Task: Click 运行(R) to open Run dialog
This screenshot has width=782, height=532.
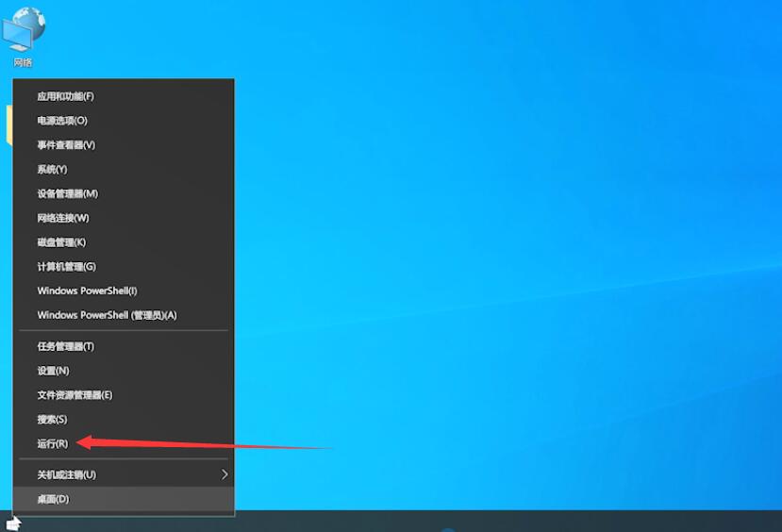Action: (124, 443)
